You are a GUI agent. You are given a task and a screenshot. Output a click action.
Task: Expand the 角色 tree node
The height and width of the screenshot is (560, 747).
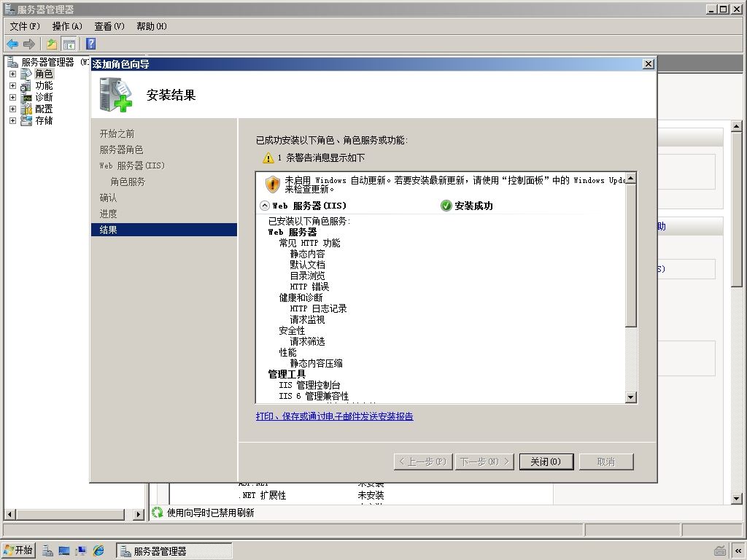[13, 74]
